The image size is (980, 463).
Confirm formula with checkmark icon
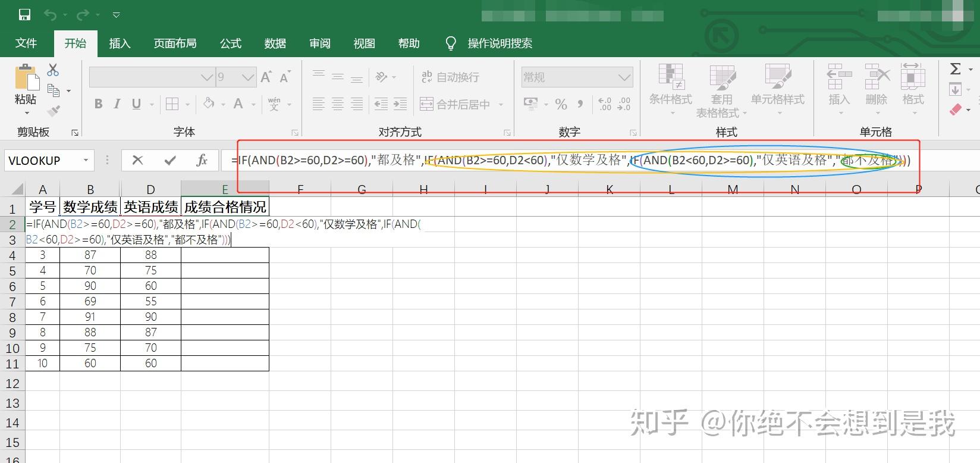pyautogui.click(x=170, y=160)
